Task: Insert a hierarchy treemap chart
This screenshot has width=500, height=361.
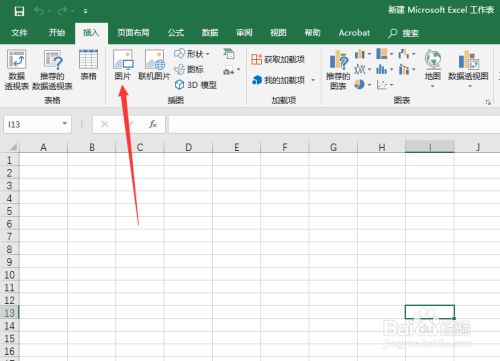Action: tap(384, 54)
